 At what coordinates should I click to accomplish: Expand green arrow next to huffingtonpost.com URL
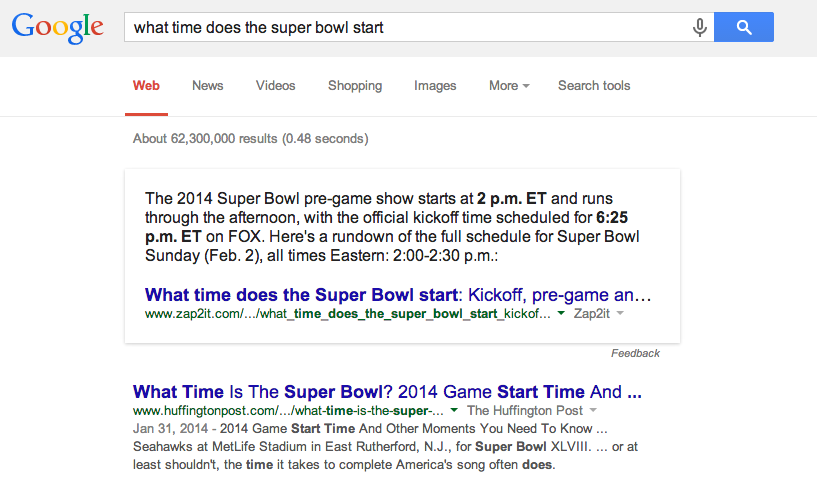point(454,410)
